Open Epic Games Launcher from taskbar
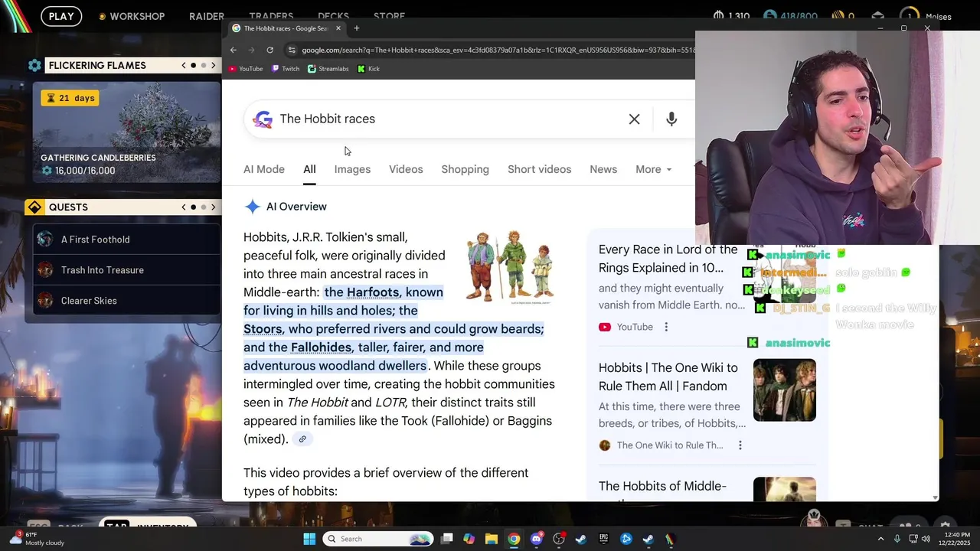The height and width of the screenshot is (551, 980). [x=603, y=539]
